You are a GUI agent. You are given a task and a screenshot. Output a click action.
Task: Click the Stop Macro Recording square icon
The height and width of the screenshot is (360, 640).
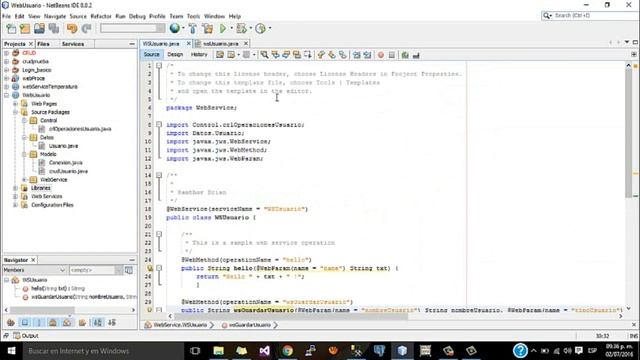[391, 55]
